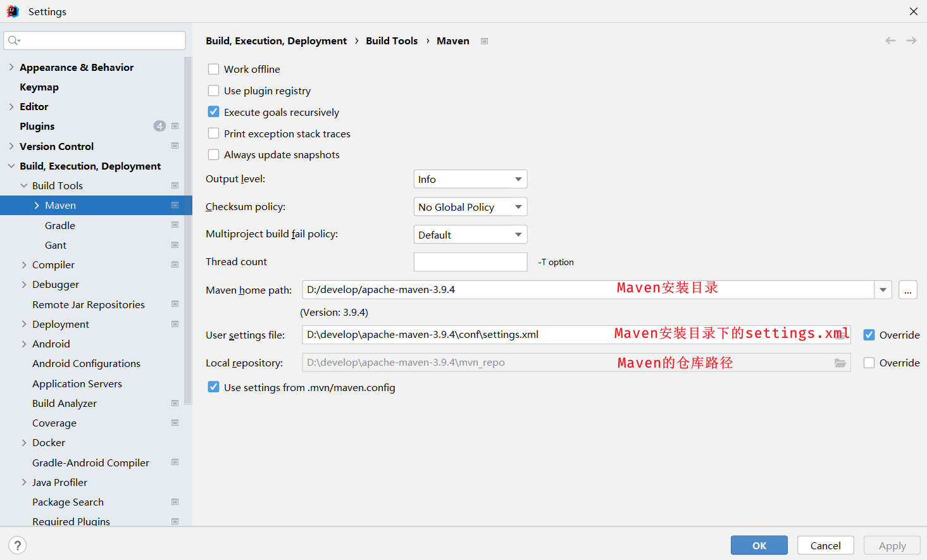Open the Output level dropdown
Viewport: 927px width, 560px height.
click(x=470, y=179)
